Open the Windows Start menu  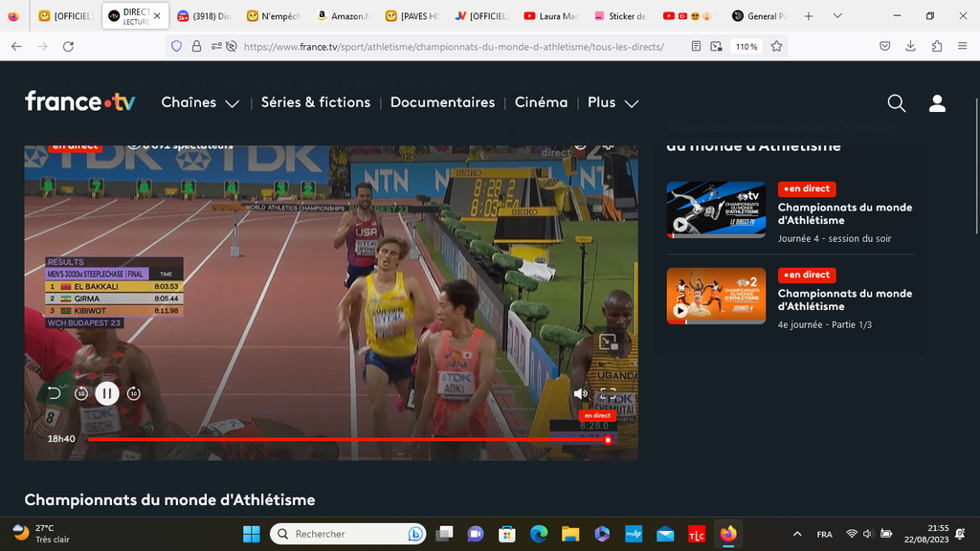pos(252,534)
